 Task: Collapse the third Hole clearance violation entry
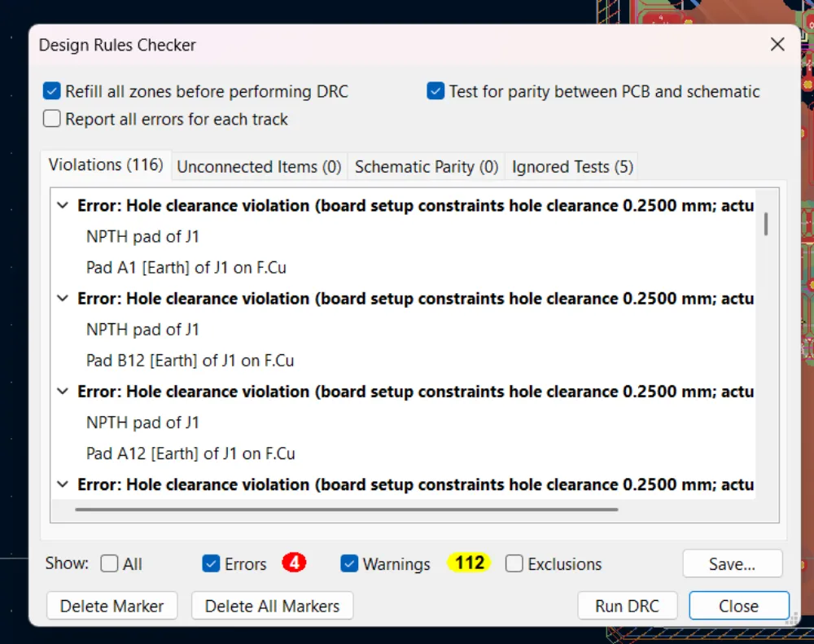tap(63, 392)
